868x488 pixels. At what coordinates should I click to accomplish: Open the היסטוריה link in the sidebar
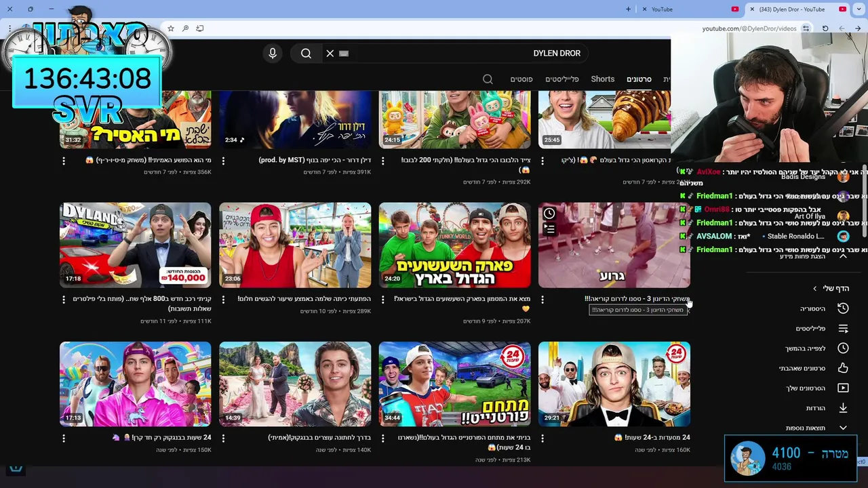tap(812, 309)
